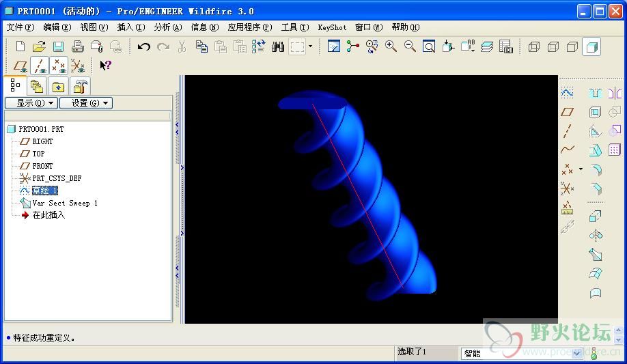Click the Datum Curve tool on right toolbar
Viewport: 627px width, 364px height.
pyautogui.click(x=567, y=150)
